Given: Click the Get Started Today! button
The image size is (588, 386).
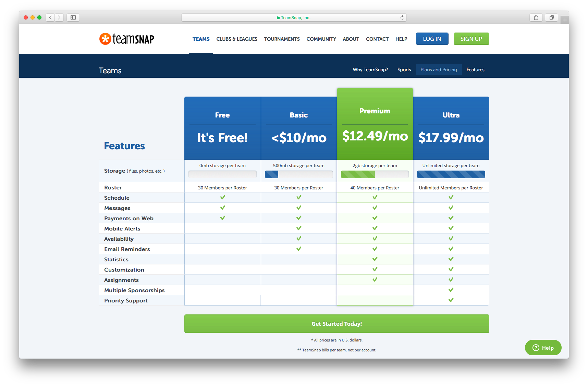Looking at the screenshot, I should 336,324.
